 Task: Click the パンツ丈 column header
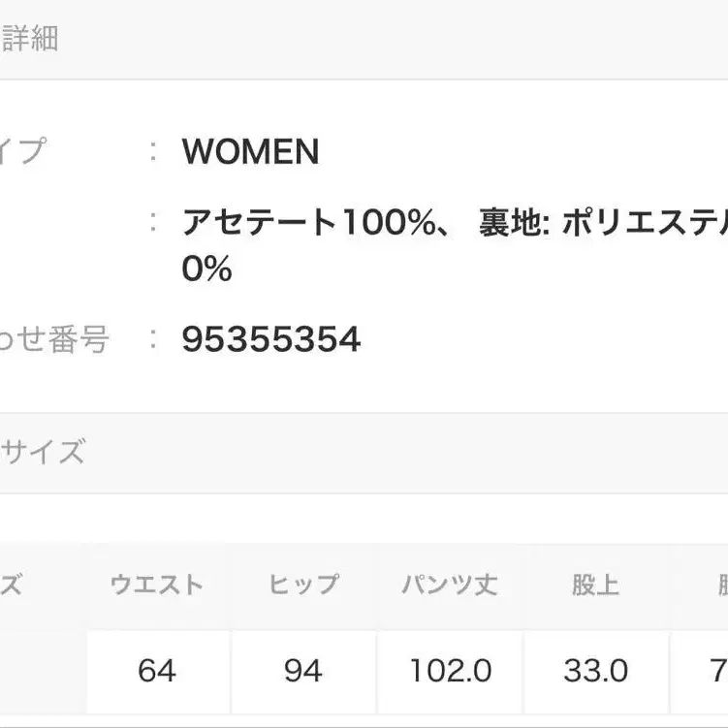click(450, 585)
